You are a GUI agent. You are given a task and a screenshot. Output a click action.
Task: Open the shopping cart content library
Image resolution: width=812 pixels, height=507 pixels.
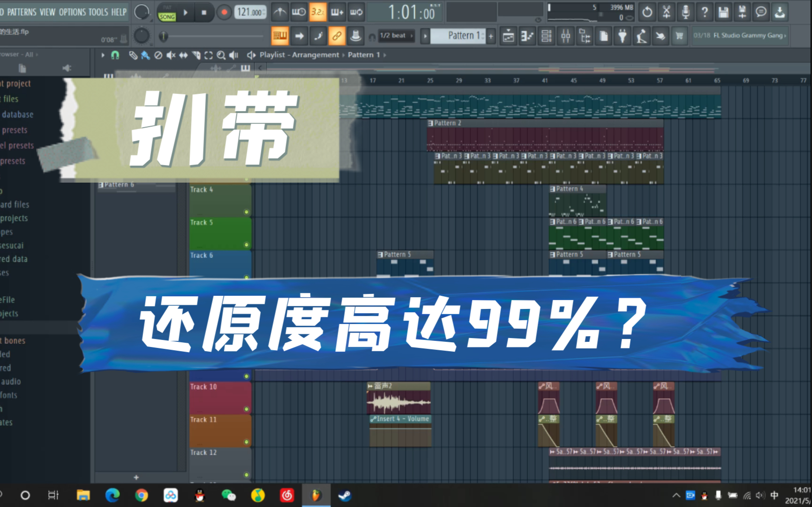(679, 36)
